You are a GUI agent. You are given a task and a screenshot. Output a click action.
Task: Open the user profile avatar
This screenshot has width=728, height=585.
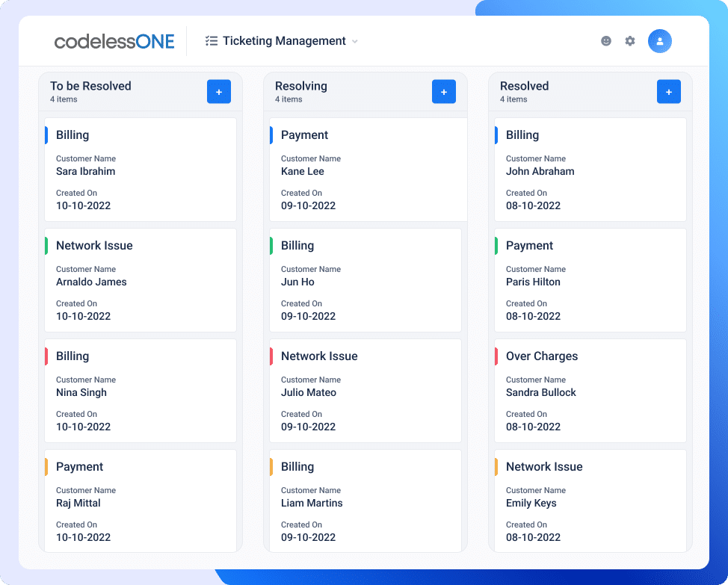[660, 41]
